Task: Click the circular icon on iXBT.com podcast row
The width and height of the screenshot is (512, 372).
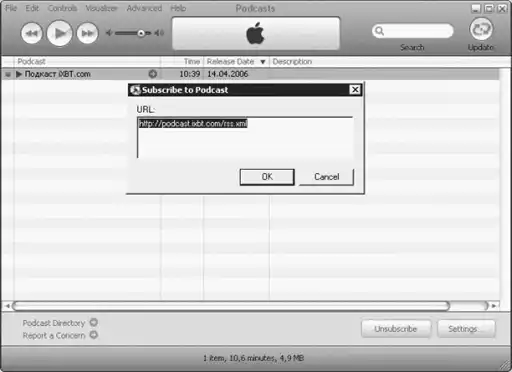Action: 153,74
